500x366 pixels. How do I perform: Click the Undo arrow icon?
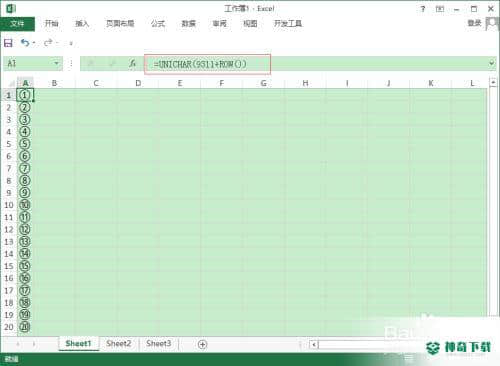(x=25, y=43)
